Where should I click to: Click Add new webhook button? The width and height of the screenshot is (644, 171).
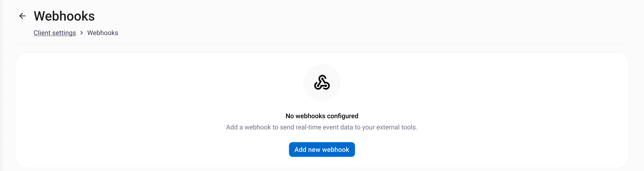coord(322,150)
